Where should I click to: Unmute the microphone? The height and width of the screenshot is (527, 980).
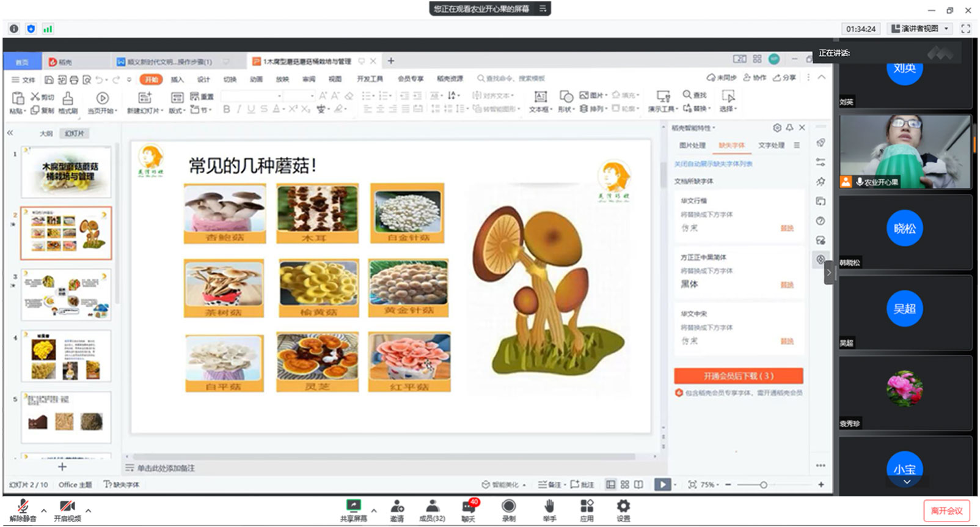coord(23,507)
